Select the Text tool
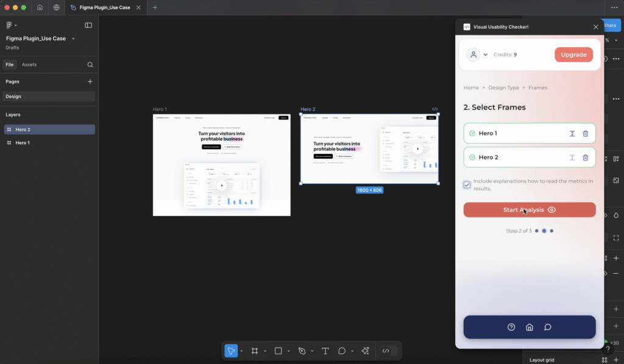This screenshot has height=364, width=624. pyautogui.click(x=325, y=351)
